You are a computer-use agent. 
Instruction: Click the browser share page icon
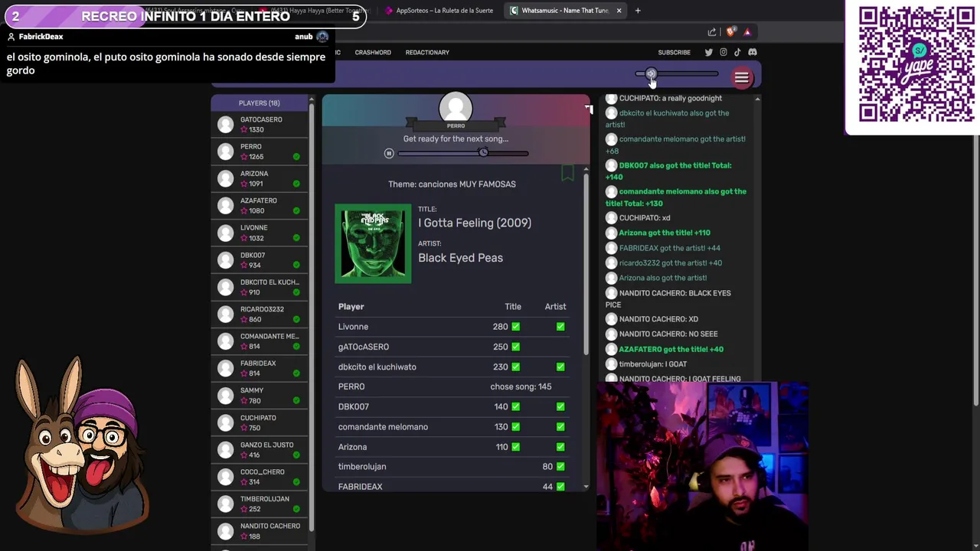click(x=712, y=32)
